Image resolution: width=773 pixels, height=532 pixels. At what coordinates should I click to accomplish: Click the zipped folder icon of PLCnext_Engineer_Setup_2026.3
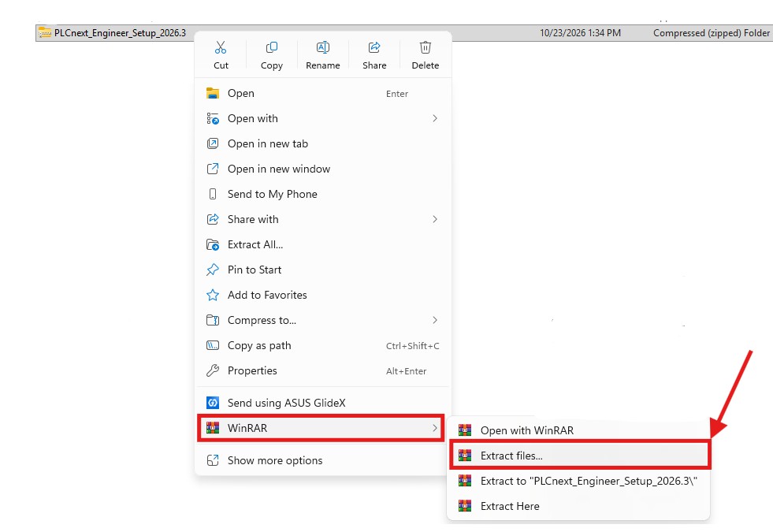tap(45, 33)
